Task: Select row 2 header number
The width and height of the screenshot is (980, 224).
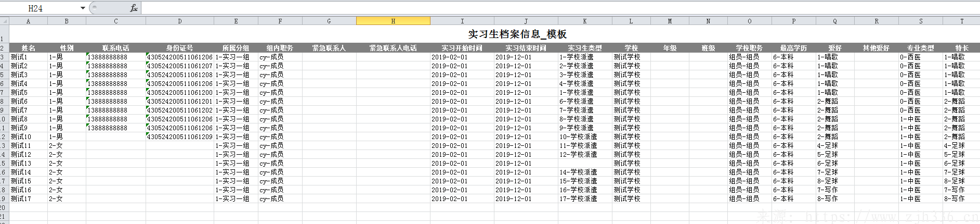Action: pos(3,48)
